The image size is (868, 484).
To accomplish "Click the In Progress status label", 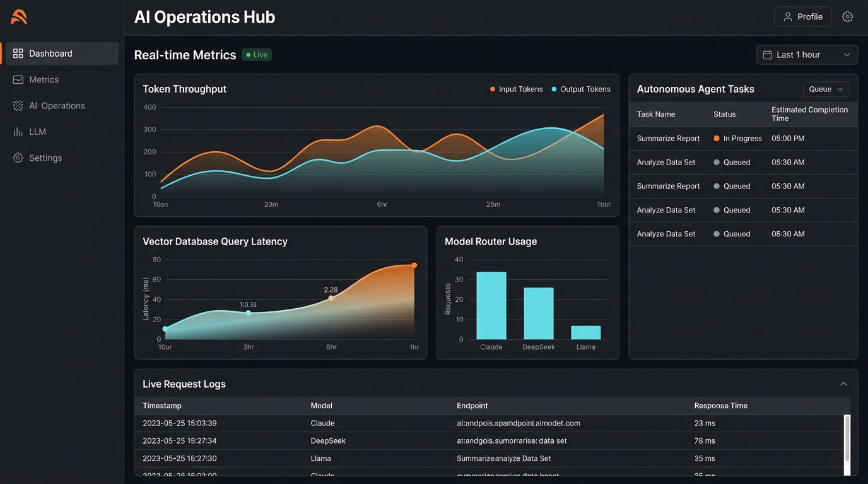I will [x=742, y=139].
